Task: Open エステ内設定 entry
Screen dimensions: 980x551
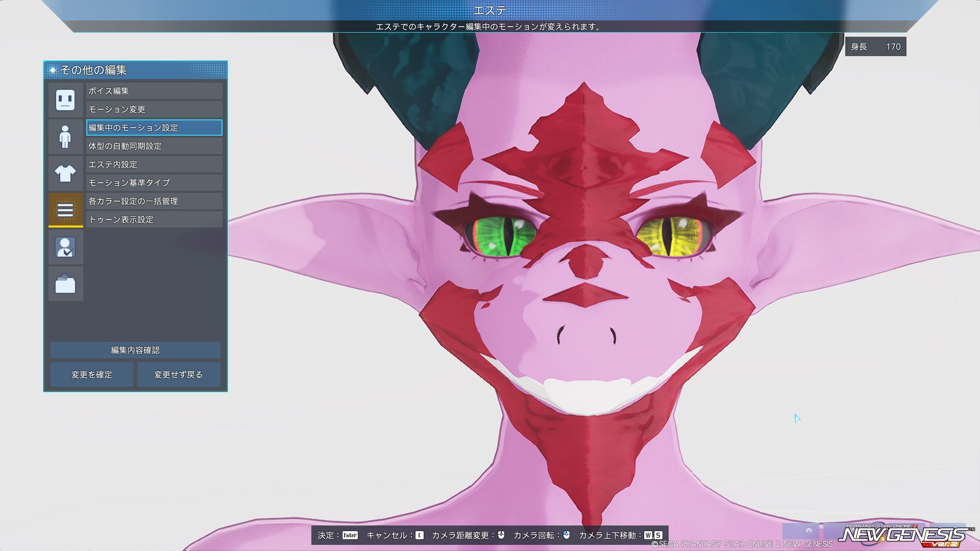Action: click(x=154, y=164)
